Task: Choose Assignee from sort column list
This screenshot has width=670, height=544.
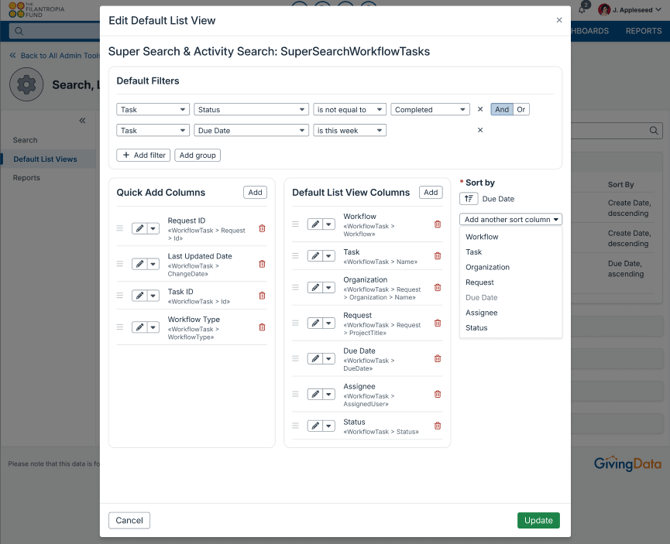Action: tap(481, 313)
